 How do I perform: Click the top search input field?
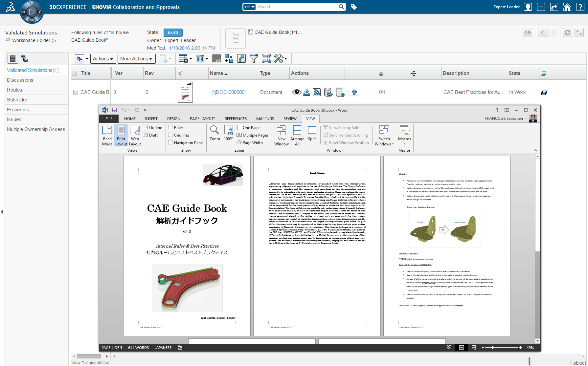point(297,7)
